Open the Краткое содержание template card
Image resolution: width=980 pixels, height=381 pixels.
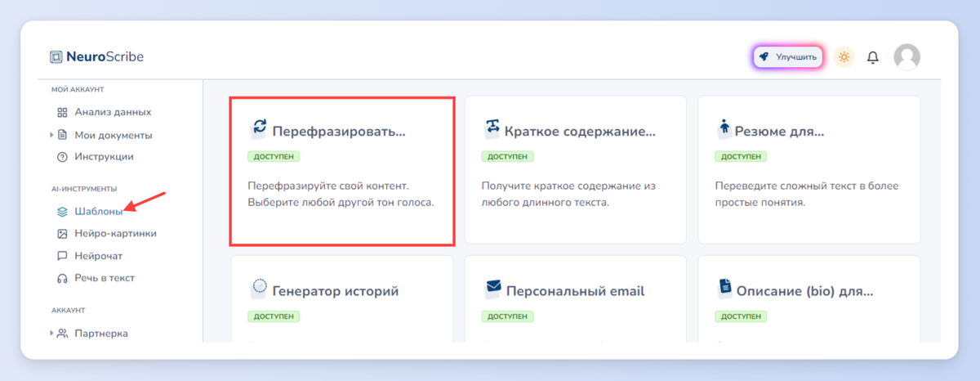coord(575,169)
